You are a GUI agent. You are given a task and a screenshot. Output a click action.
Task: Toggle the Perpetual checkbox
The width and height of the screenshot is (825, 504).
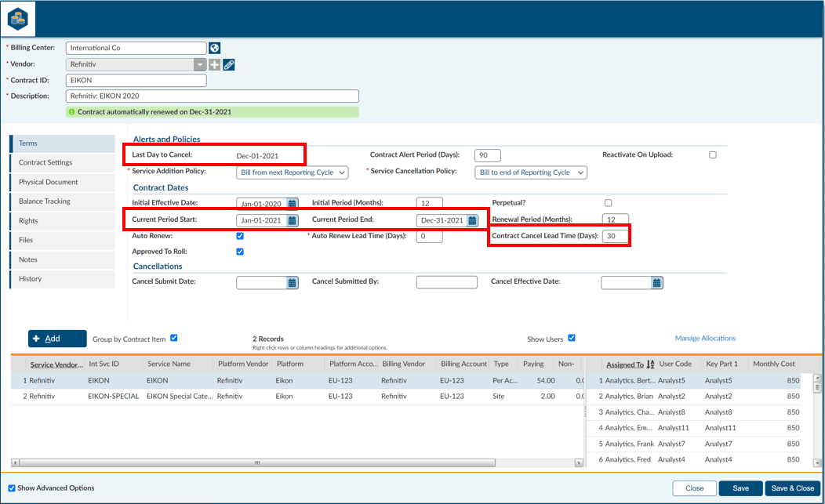pyautogui.click(x=609, y=202)
